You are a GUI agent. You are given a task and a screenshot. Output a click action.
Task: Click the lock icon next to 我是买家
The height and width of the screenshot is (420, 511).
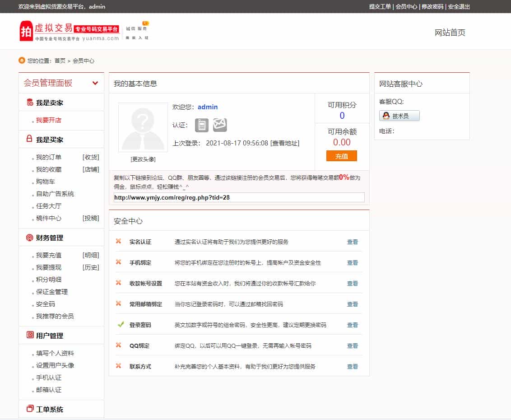coord(29,139)
